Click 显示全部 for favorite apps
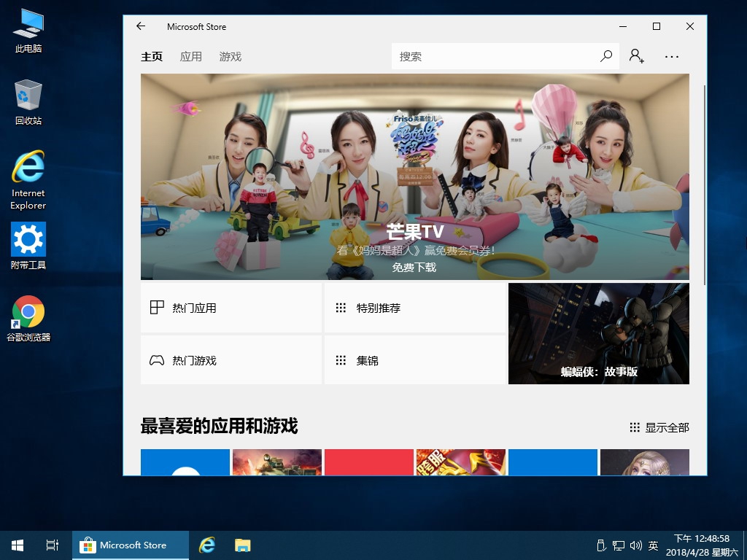This screenshot has height=560, width=747. 667,427
